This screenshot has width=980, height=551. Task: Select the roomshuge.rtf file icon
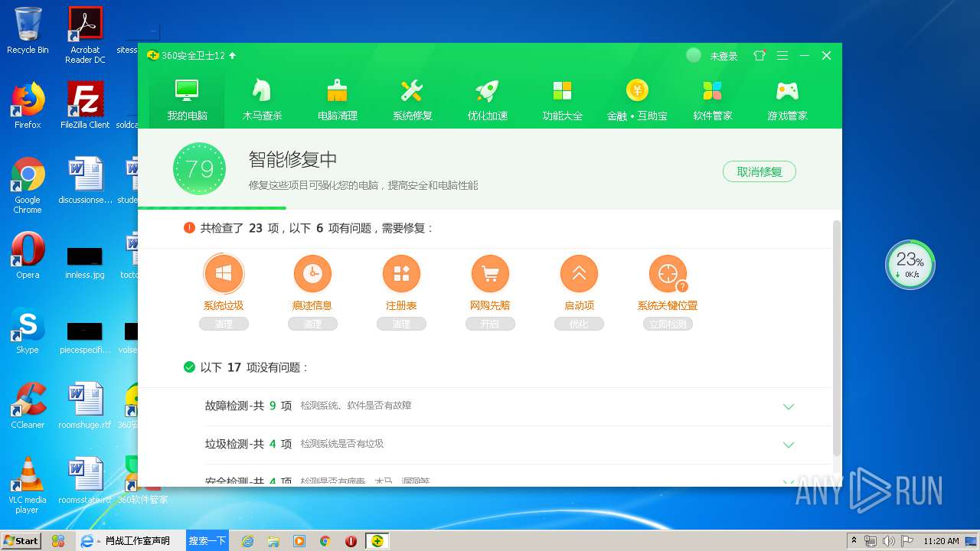click(85, 406)
